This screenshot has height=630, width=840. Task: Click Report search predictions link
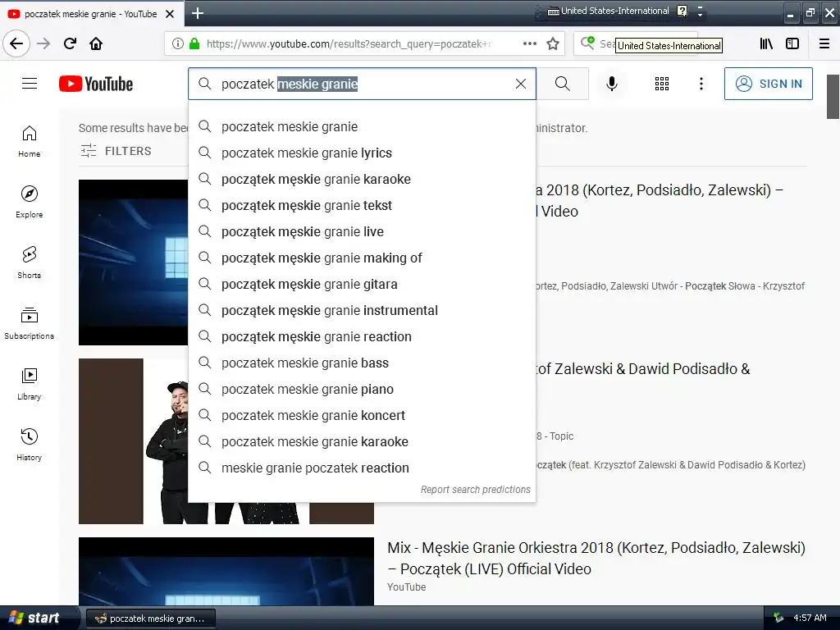475,490
